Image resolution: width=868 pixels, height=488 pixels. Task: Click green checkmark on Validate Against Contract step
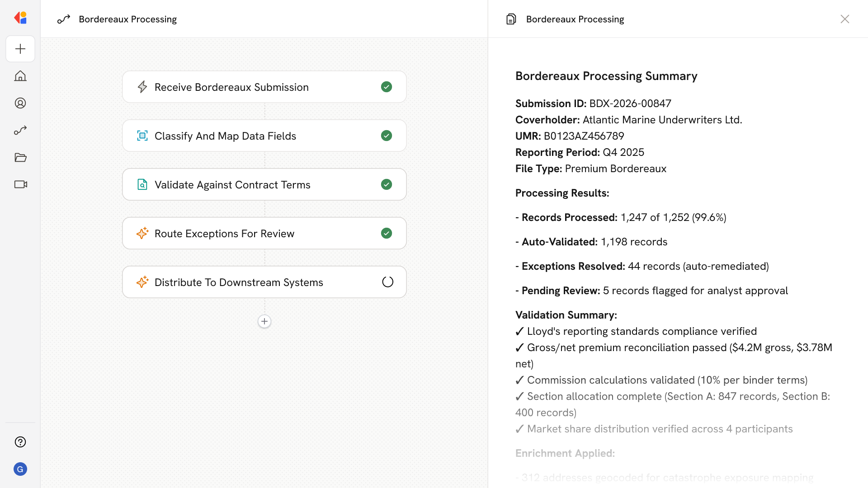387,184
